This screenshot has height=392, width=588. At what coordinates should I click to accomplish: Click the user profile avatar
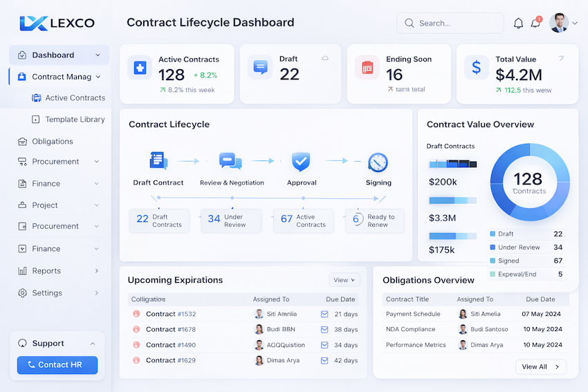[x=559, y=23]
